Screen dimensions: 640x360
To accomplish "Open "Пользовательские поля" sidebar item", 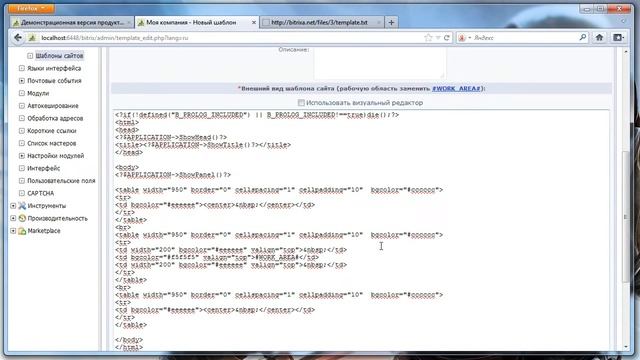I will pos(61,180).
